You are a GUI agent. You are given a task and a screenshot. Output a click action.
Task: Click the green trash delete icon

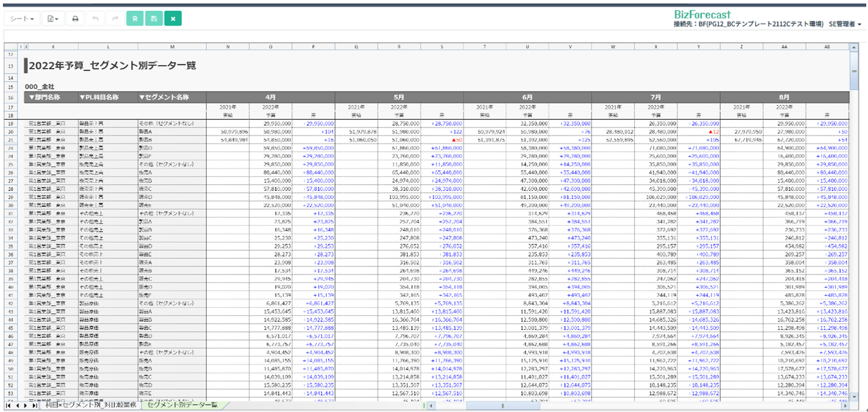(135, 19)
